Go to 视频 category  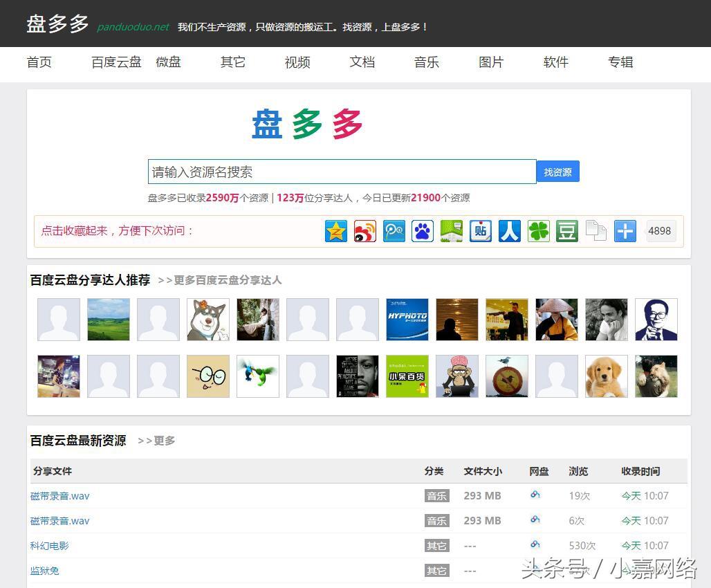pyautogui.click(x=297, y=62)
